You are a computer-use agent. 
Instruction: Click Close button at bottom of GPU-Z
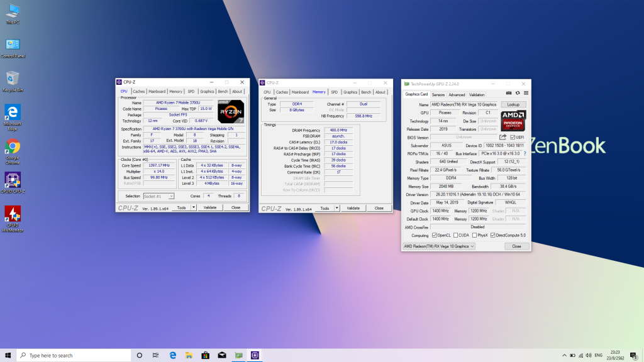click(x=516, y=246)
